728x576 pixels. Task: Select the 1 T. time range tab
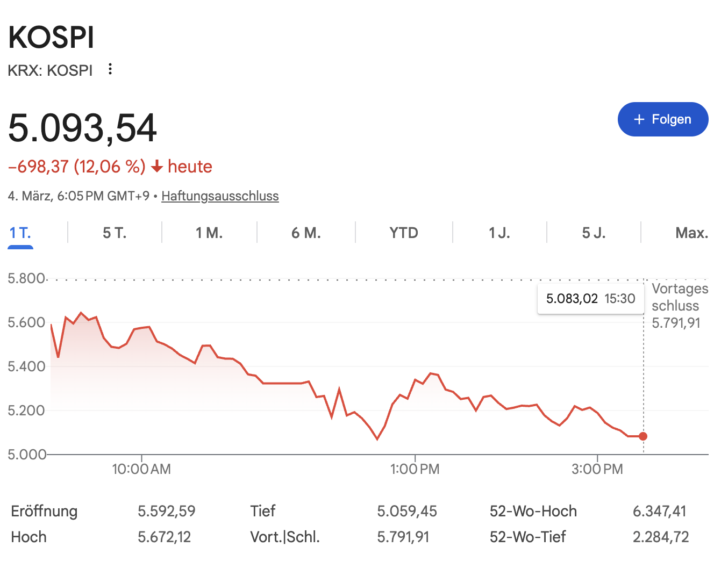20,233
